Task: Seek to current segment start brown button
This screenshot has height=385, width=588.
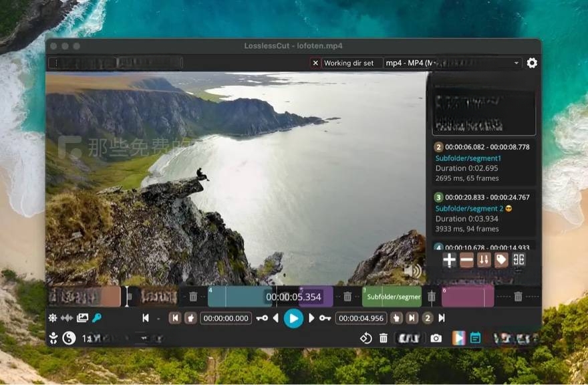Action: pyautogui.click(x=175, y=318)
